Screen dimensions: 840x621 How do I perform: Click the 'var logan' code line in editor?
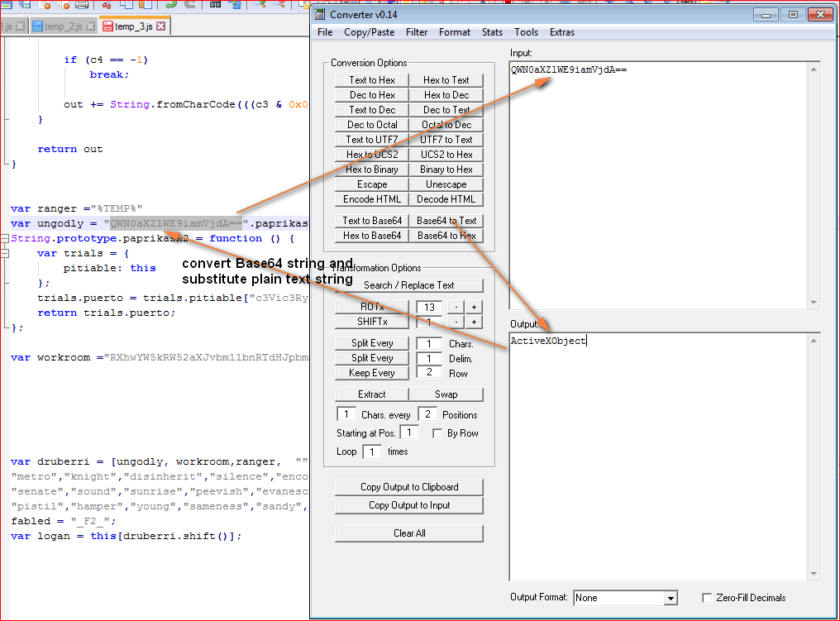point(126,536)
